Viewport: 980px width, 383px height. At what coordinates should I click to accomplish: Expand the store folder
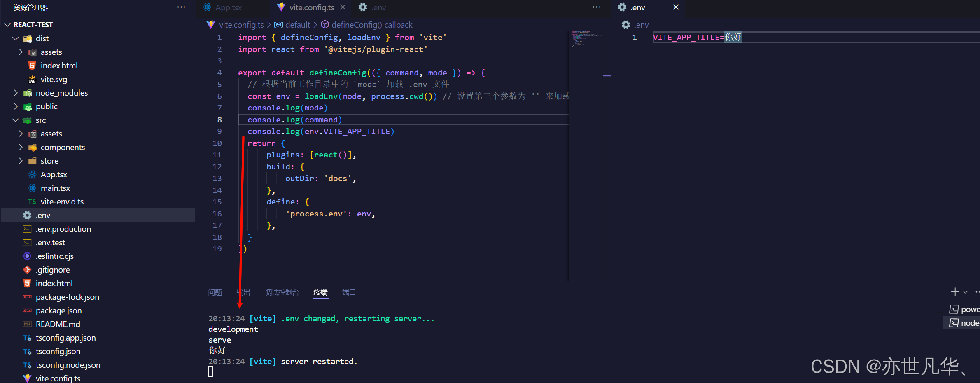(21, 161)
